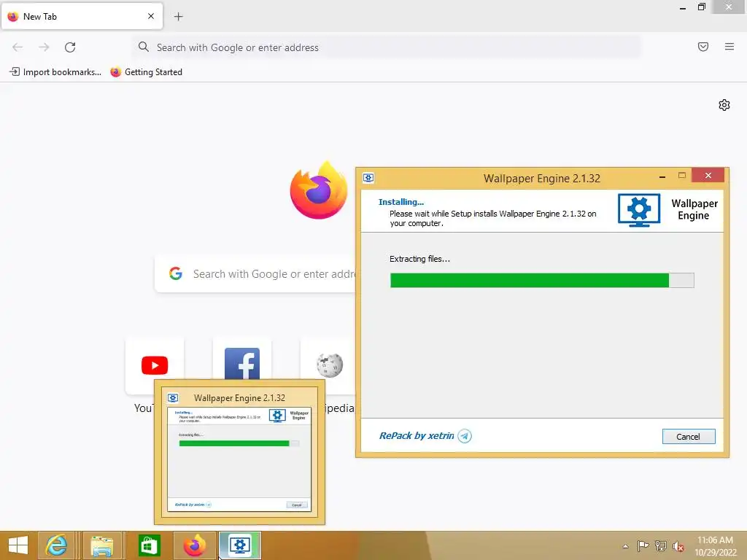The image size is (747, 560).
Task: Minimize the Wallpaper Engine installer window
Action: [x=662, y=176]
